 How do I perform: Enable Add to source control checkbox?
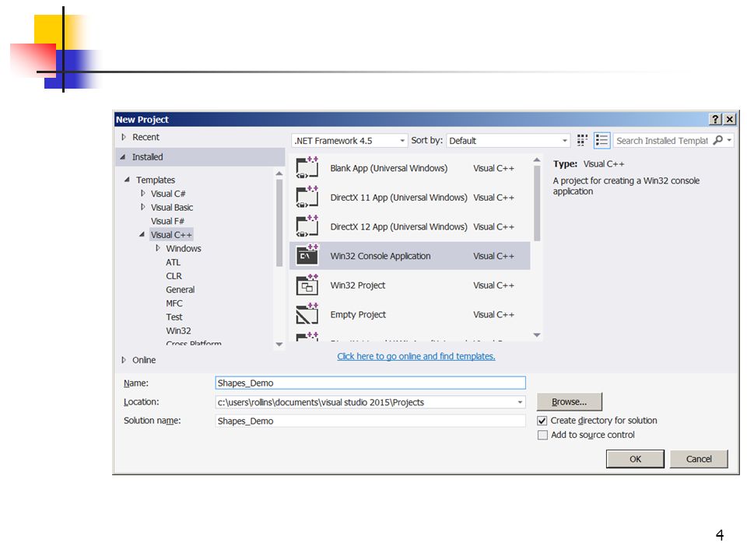[542, 436]
